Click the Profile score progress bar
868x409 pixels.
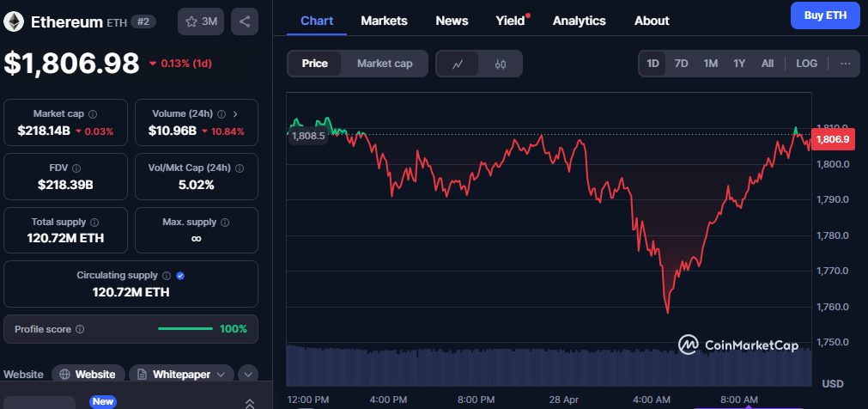click(x=185, y=329)
